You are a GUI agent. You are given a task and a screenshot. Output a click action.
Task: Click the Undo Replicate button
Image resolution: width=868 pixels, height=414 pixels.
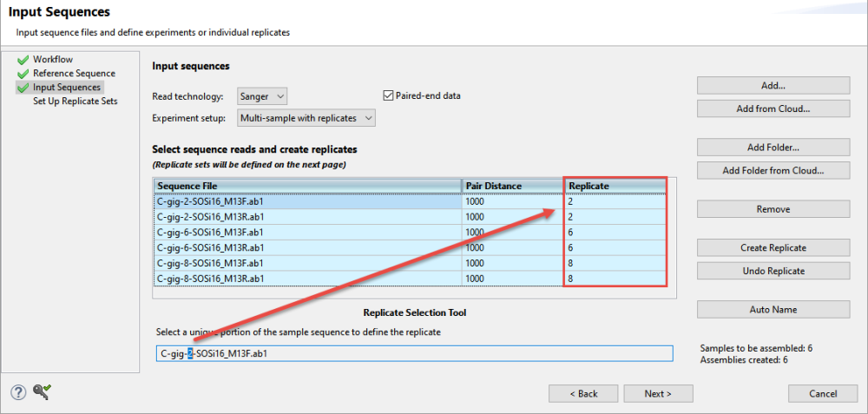[x=773, y=271]
